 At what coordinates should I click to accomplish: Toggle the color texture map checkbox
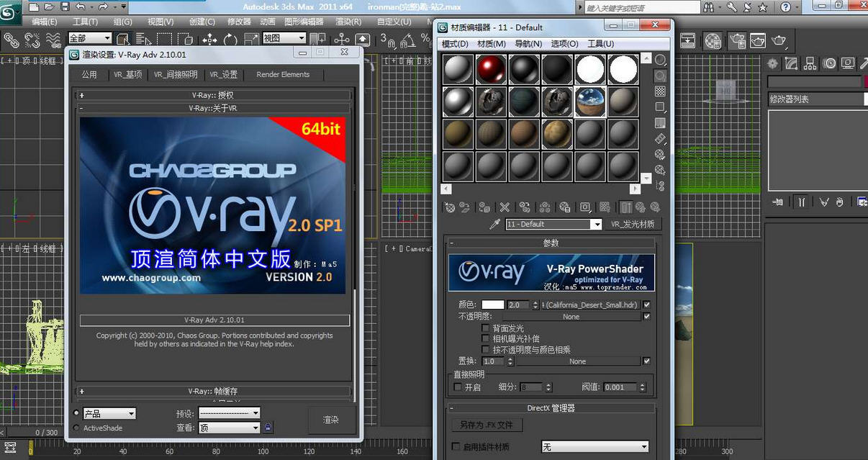[x=646, y=305]
